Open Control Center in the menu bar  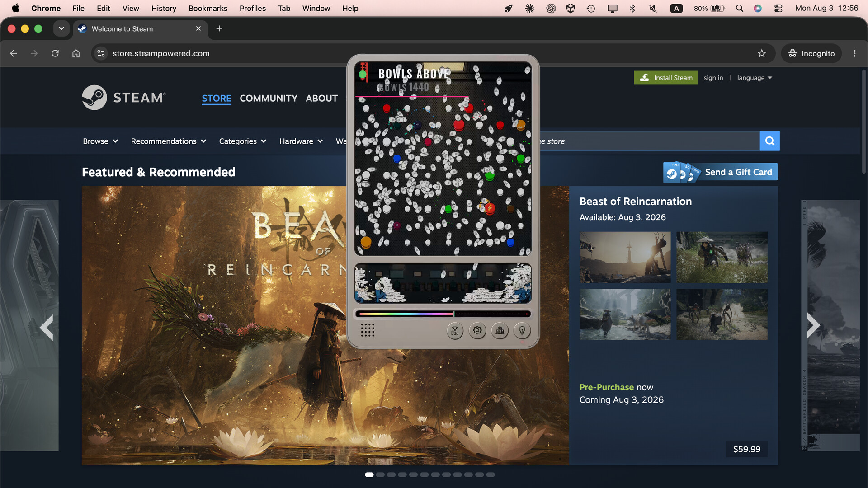(x=778, y=8)
